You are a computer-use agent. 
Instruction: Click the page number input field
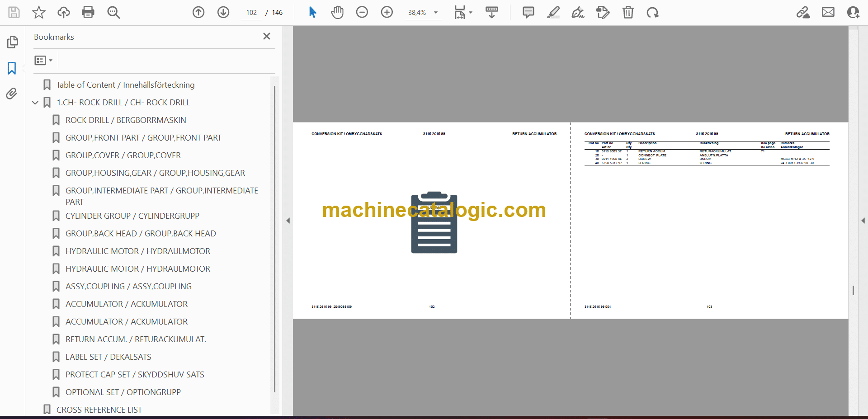pos(251,13)
